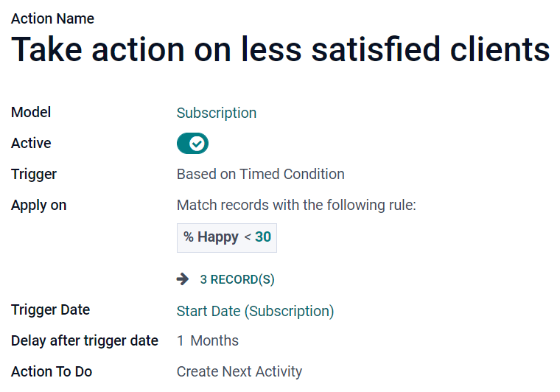Image resolution: width=560 pixels, height=392 pixels.
Task: Open the 3 RECORD(S) matching list
Action: point(237,280)
